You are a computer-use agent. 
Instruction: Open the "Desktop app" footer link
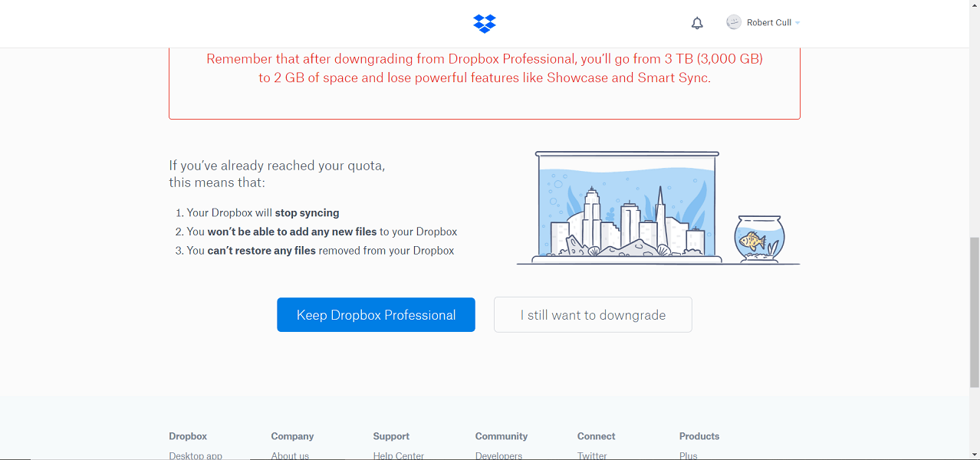pos(195,455)
